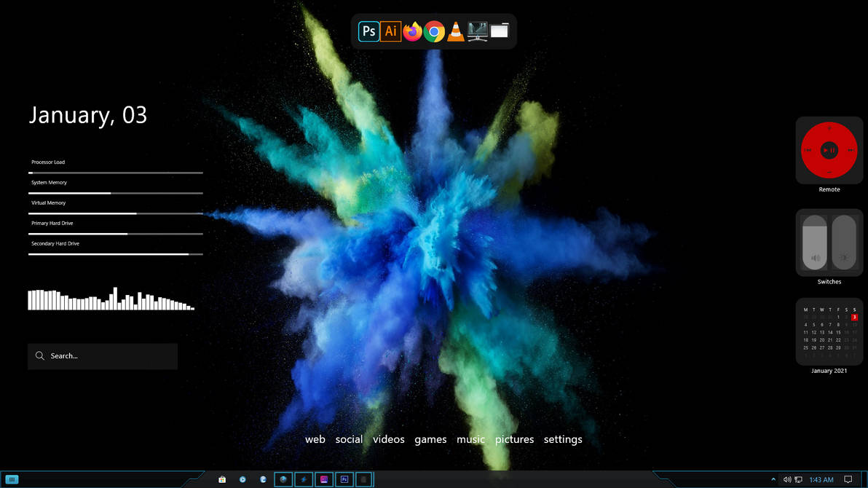Toggle the brightness switch in Switches widget
The width and height of the screenshot is (868, 488).
(x=844, y=243)
